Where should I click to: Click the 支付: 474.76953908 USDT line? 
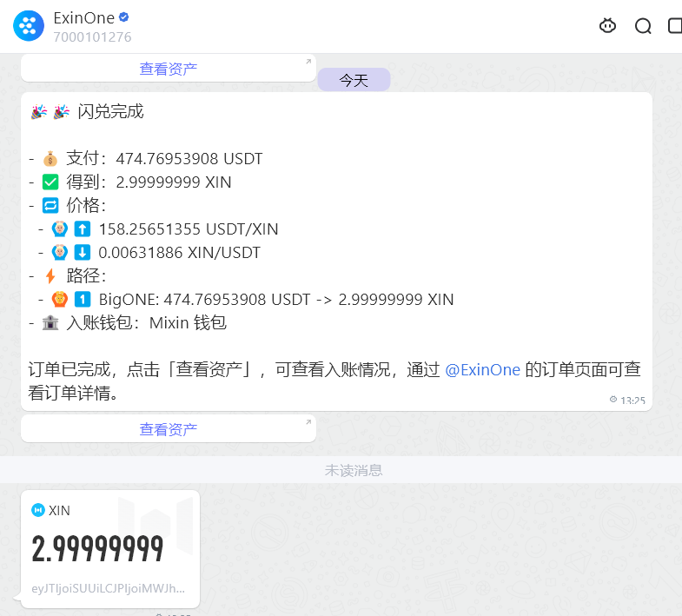(164, 158)
